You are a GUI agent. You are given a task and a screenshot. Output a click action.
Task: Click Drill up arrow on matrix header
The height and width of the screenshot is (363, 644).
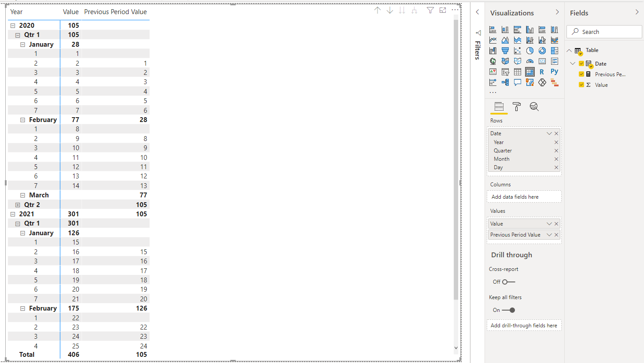pos(378,10)
